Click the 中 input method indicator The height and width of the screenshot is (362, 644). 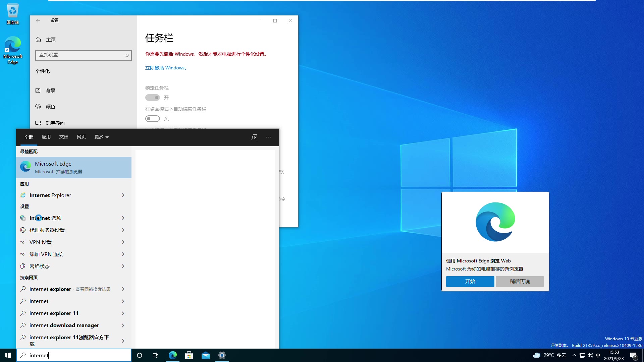(598, 355)
